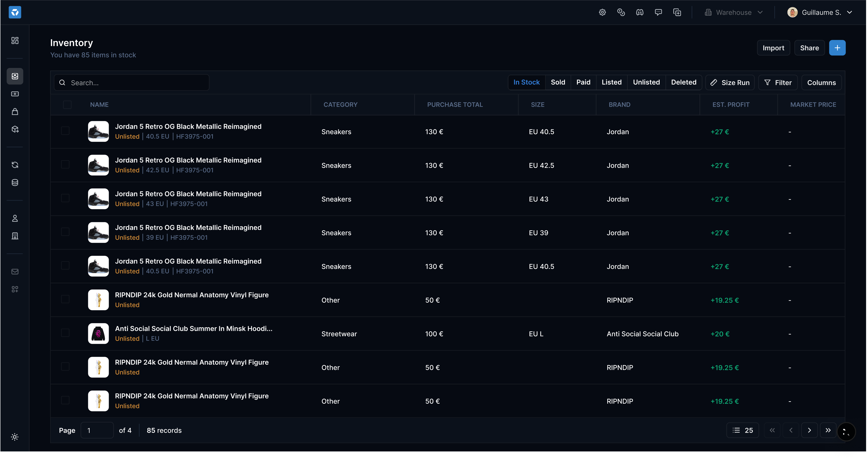Image resolution: width=868 pixels, height=462 pixels.
Task: Click the Import button
Action: pyautogui.click(x=774, y=47)
